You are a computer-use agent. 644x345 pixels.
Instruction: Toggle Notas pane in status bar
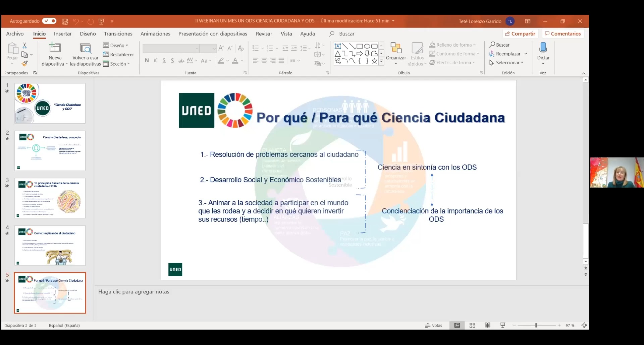click(x=433, y=325)
